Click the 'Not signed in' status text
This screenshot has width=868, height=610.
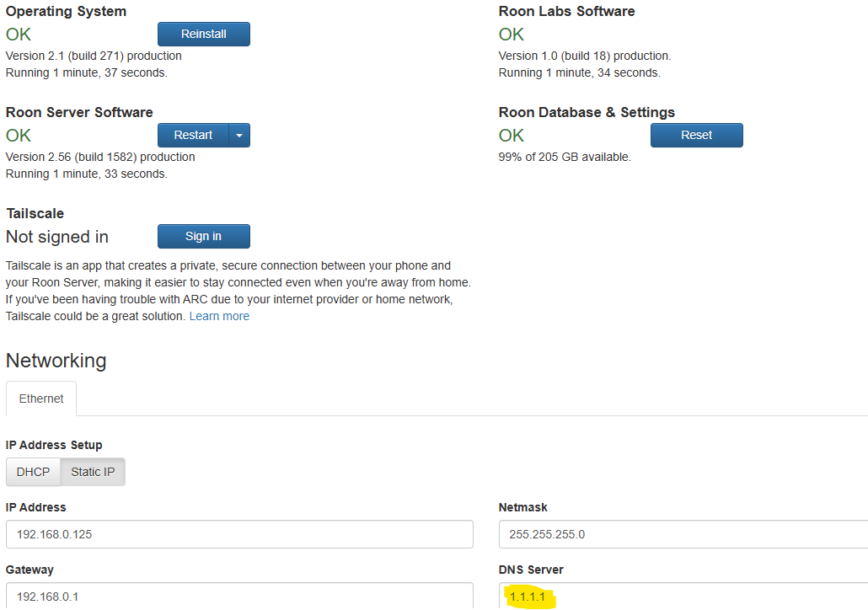57,237
